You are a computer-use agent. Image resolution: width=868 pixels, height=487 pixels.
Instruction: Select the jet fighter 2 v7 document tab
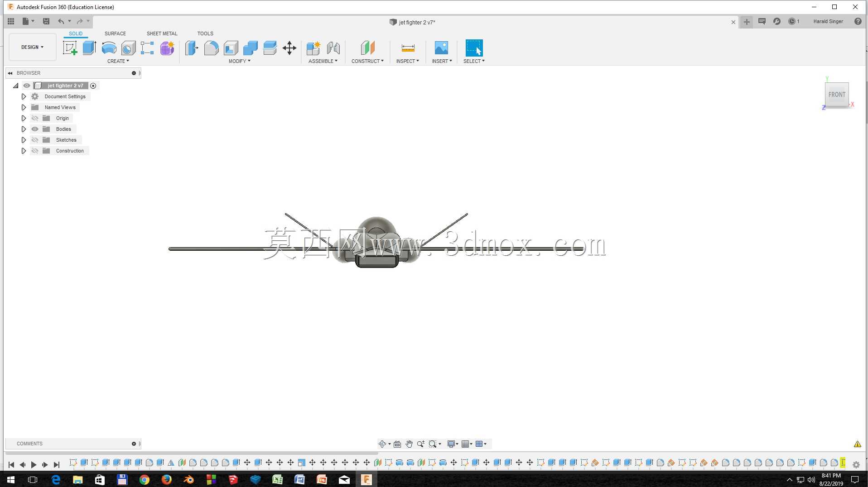tap(412, 22)
